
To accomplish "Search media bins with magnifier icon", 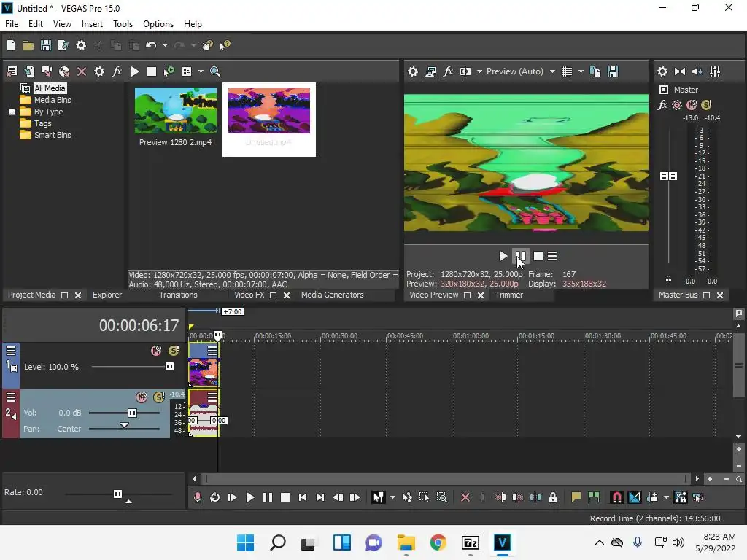I will click(215, 71).
